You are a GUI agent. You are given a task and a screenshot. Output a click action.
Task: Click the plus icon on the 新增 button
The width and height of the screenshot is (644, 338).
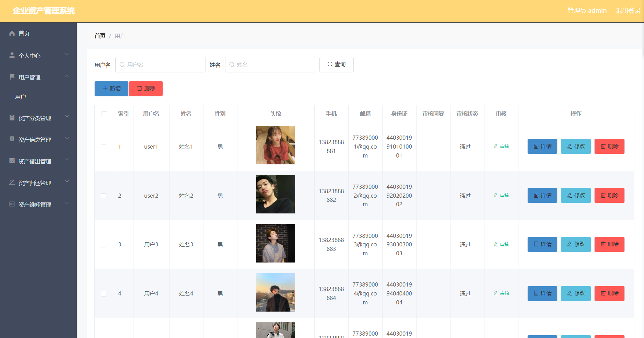pos(105,88)
